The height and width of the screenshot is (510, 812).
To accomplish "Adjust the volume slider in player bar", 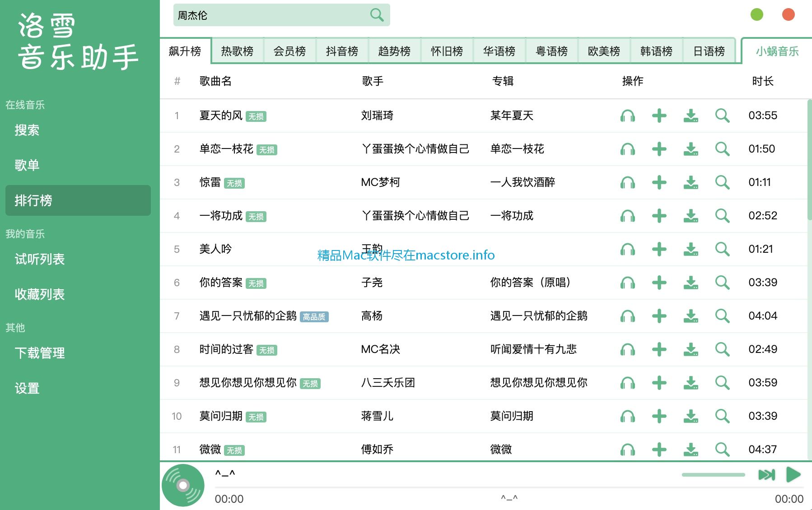I will tap(714, 475).
